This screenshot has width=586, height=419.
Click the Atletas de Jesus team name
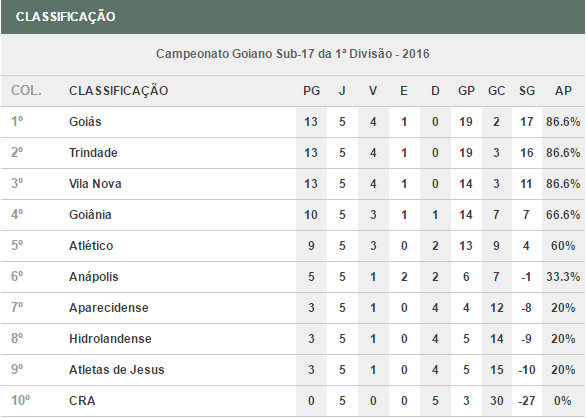[x=117, y=370]
